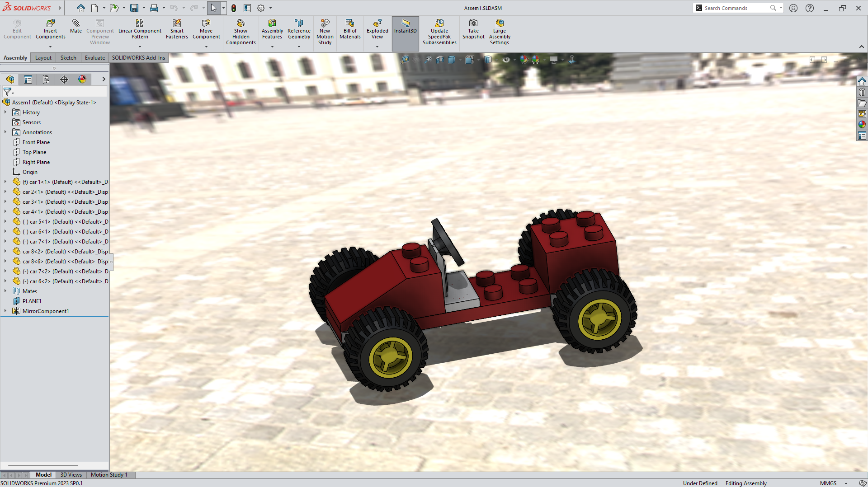Save the assembly with the floppy icon
This screenshot has width=868, height=487.
(x=134, y=8)
